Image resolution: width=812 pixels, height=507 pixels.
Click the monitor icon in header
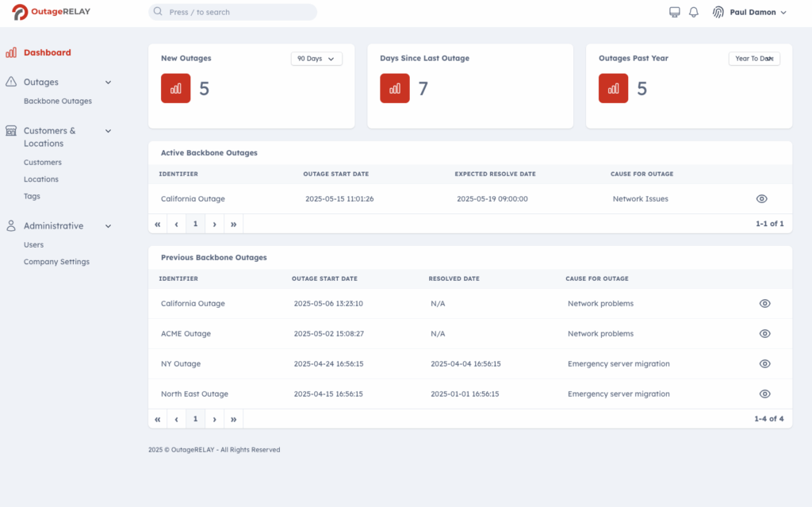click(675, 12)
